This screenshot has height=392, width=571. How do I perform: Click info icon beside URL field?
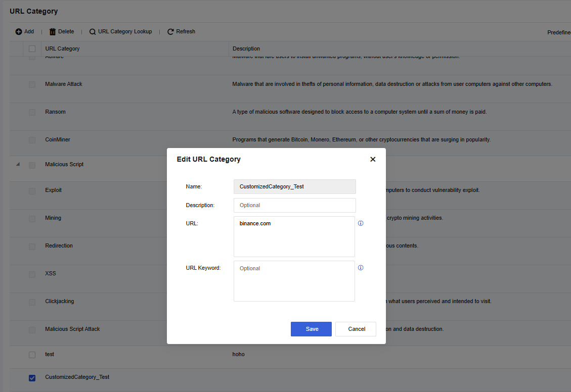[x=361, y=223]
